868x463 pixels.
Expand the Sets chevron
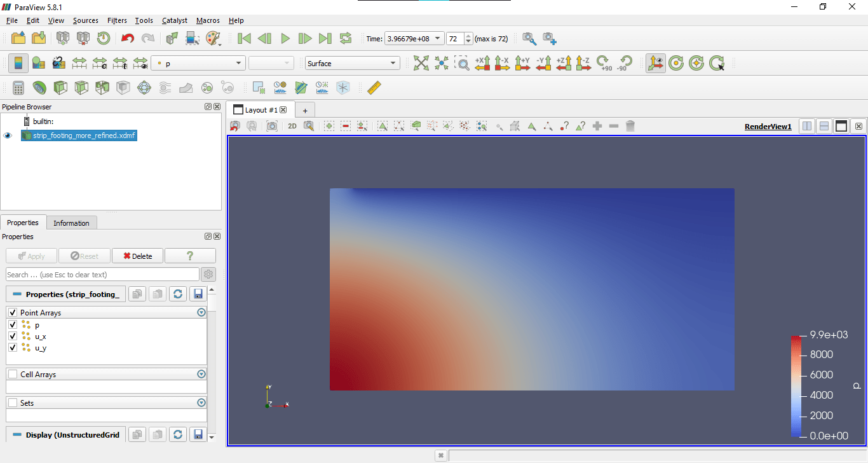pyautogui.click(x=201, y=403)
